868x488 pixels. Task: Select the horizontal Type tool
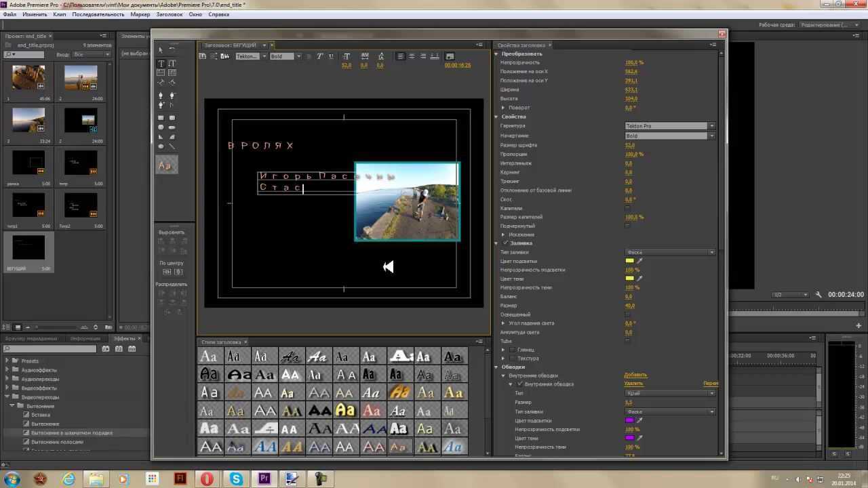[x=161, y=63]
